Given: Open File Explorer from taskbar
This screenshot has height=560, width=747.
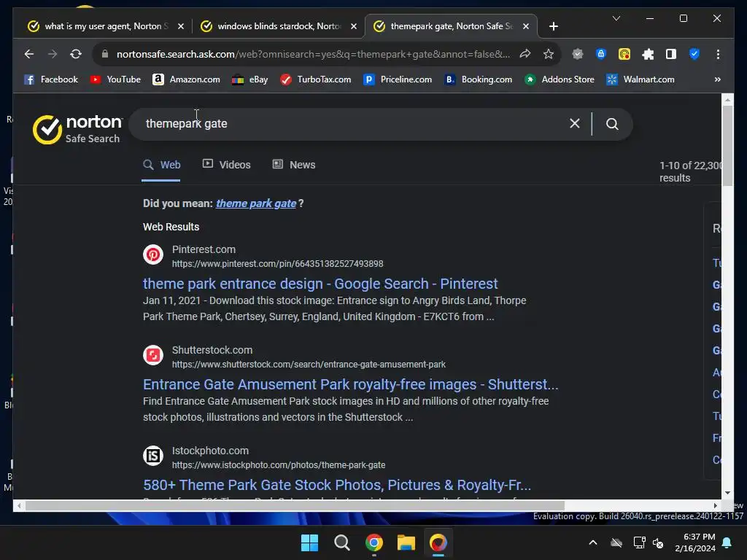Looking at the screenshot, I should click(x=406, y=542).
